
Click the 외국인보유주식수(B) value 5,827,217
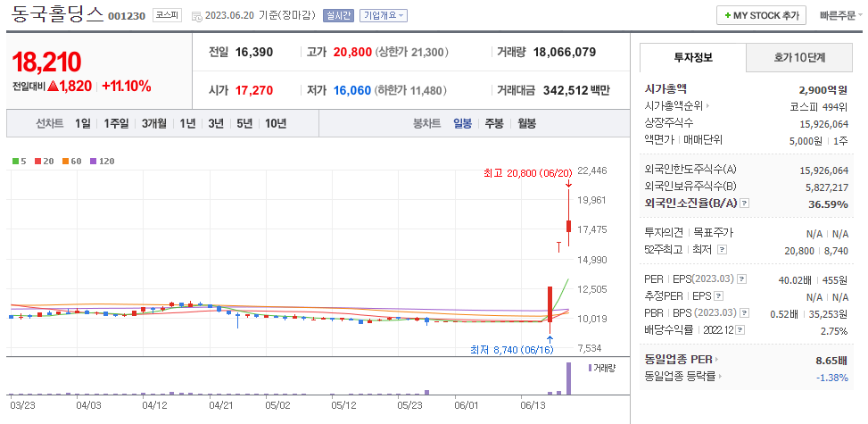pos(826,187)
